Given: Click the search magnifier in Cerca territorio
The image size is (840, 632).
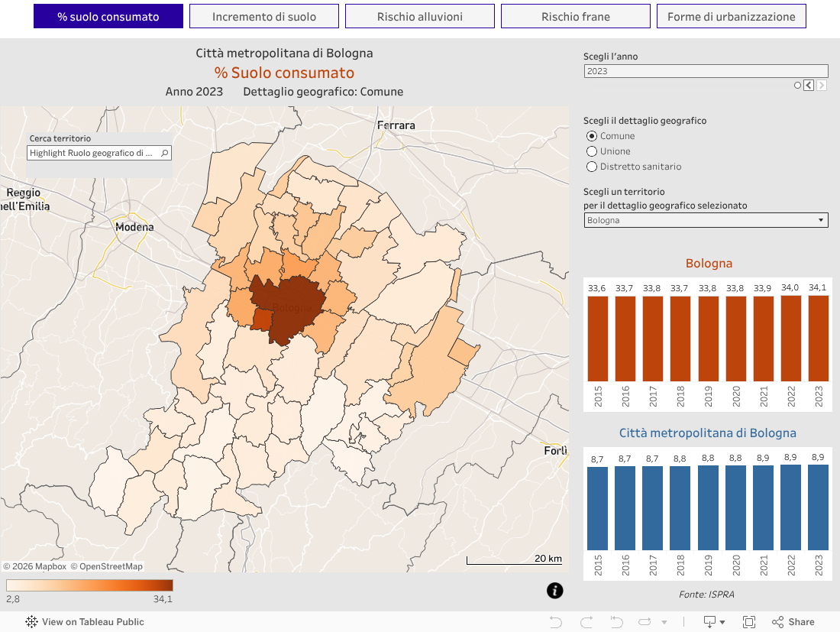Looking at the screenshot, I should [163, 153].
